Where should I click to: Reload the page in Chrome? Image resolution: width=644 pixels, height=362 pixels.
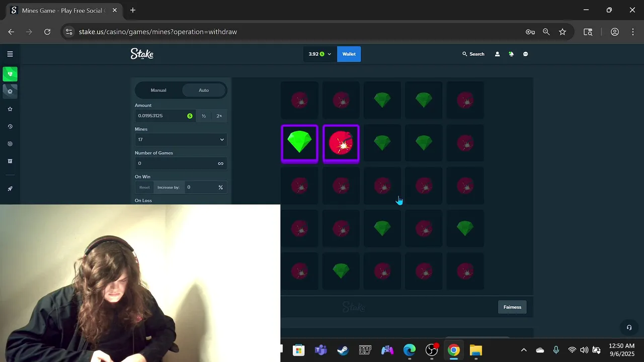tap(47, 32)
